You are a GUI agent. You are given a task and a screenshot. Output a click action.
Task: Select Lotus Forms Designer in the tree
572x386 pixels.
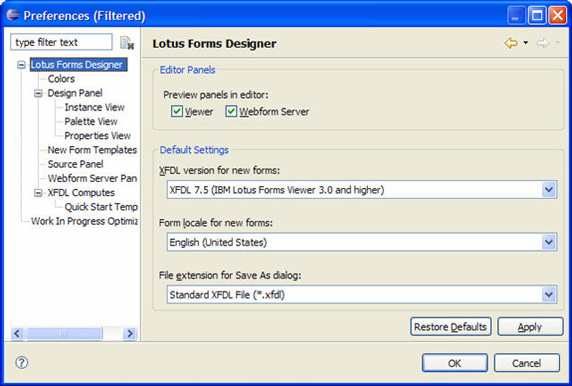click(x=78, y=65)
